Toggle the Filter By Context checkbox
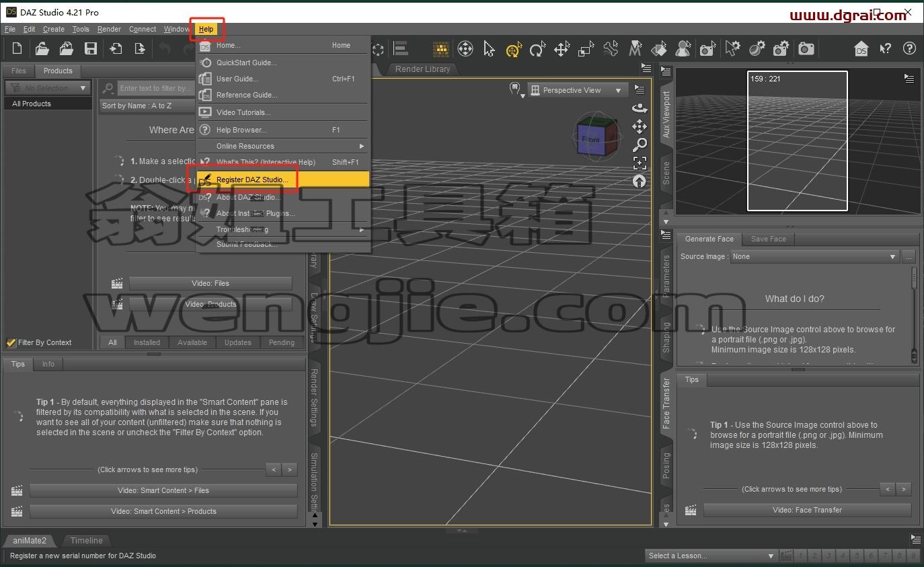The image size is (924, 567). tap(11, 342)
